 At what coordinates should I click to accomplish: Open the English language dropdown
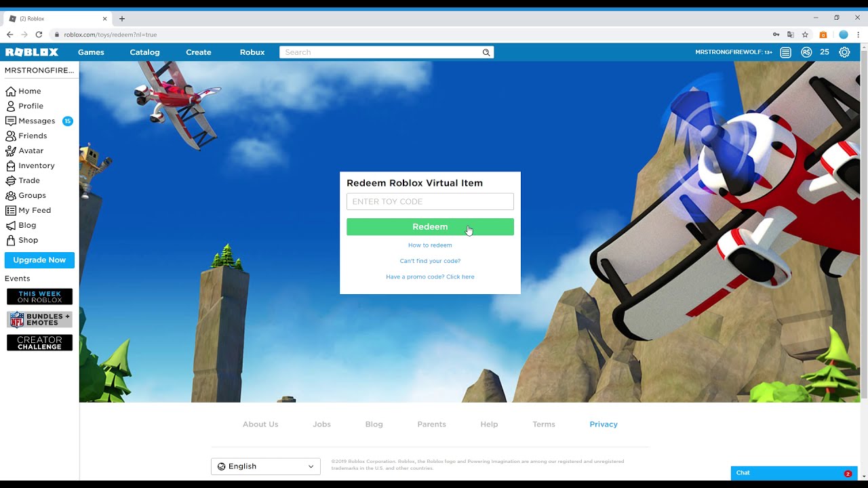pos(266,466)
